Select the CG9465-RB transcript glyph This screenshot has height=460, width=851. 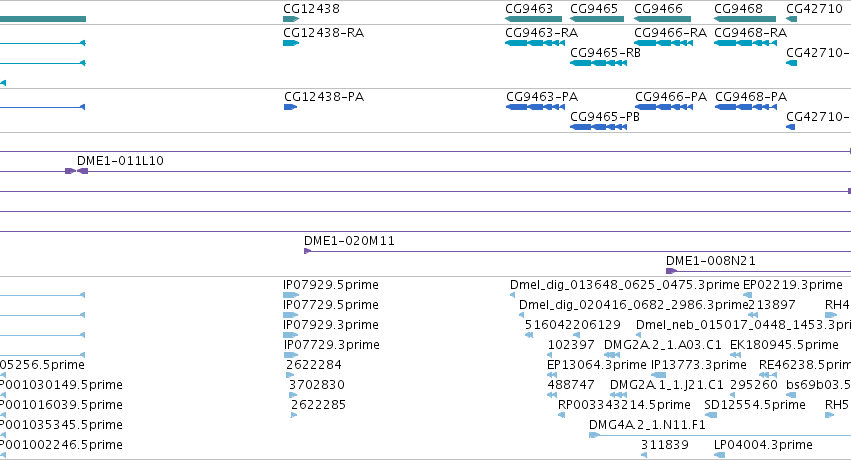point(598,63)
